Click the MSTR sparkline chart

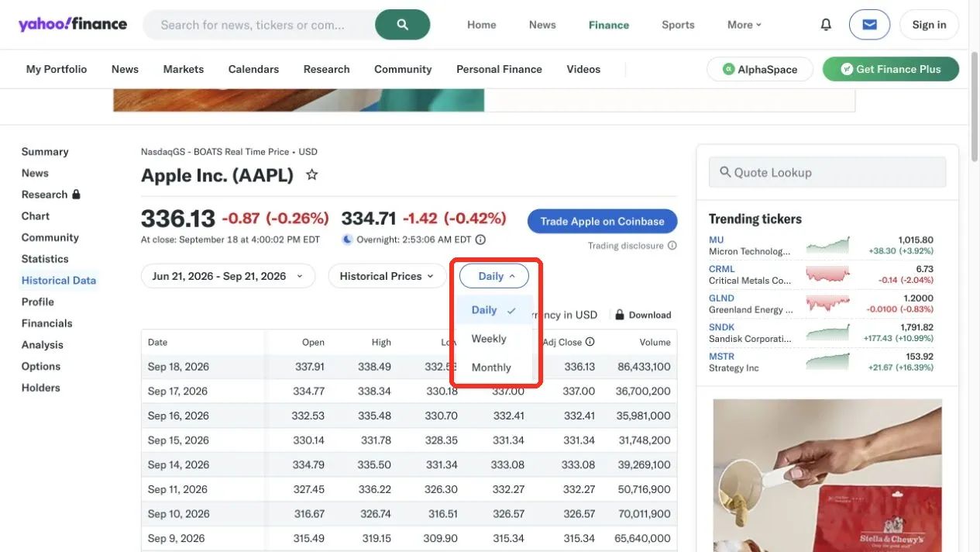tap(827, 362)
